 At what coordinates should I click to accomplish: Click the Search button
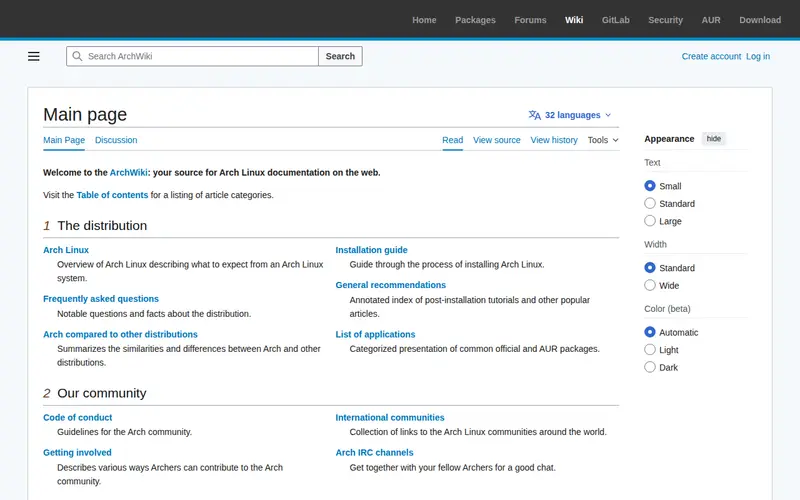340,56
